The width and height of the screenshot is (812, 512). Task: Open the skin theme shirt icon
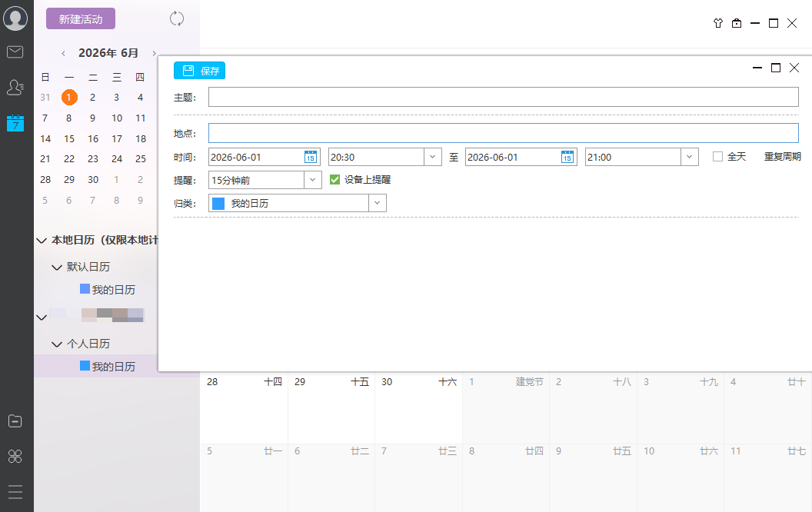pos(717,23)
